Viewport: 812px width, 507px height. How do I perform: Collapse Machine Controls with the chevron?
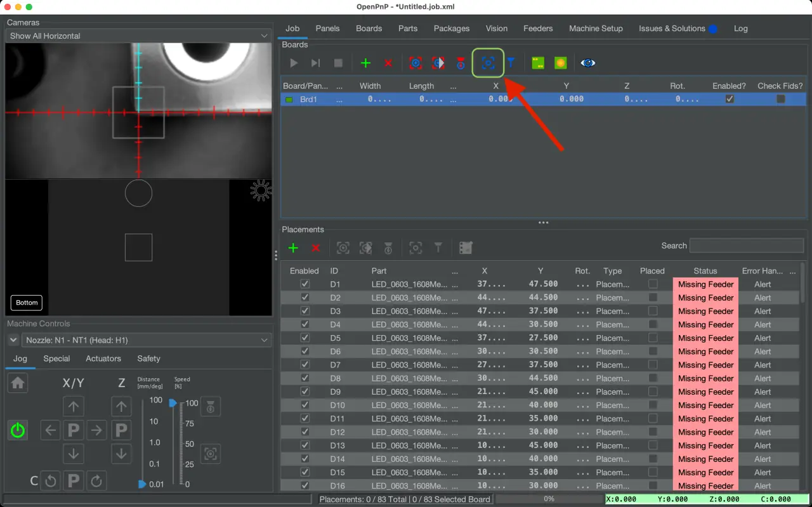(x=13, y=341)
